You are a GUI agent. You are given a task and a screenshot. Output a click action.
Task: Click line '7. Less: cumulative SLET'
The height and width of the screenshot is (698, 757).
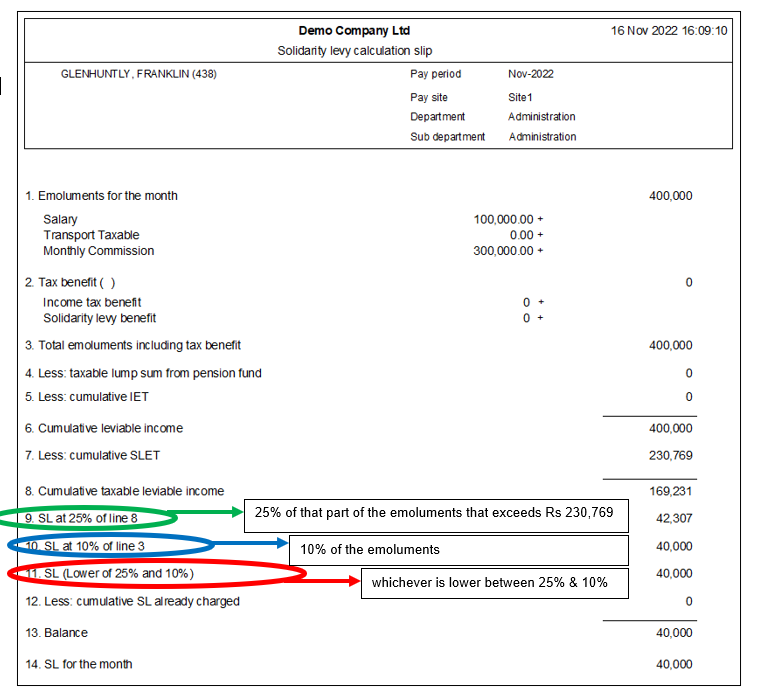coord(92,456)
